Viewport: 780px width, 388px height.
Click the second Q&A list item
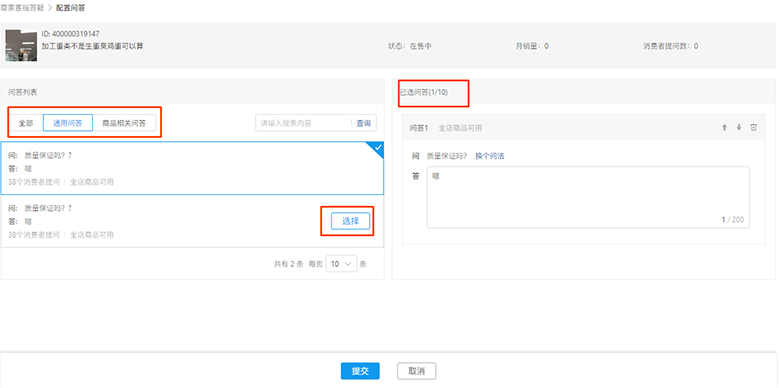pyautogui.click(x=192, y=221)
